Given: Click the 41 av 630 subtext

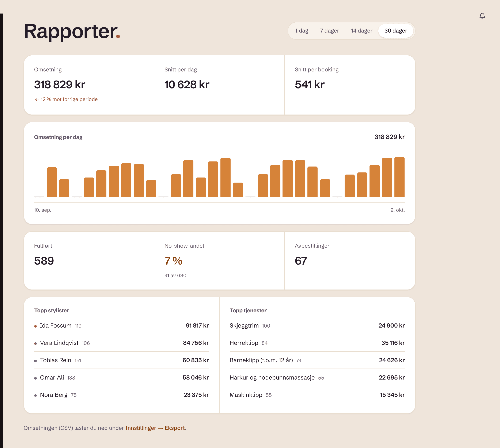Looking at the screenshot, I should tap(175, 275).
